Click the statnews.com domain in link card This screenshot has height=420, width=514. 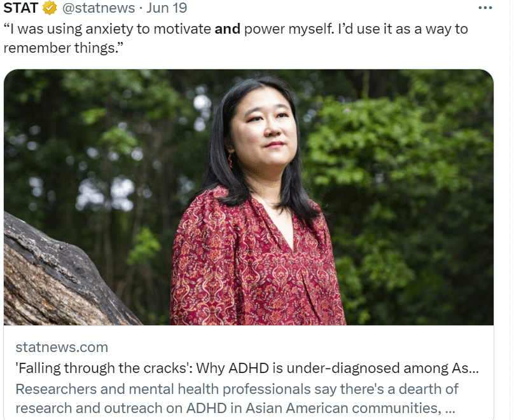[x=62, y=348]
